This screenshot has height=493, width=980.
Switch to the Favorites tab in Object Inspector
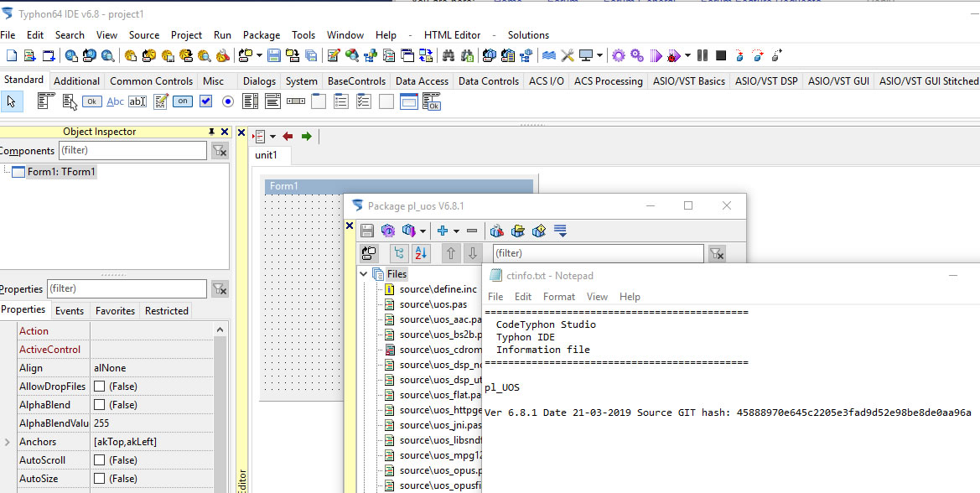tap(115, 310)
